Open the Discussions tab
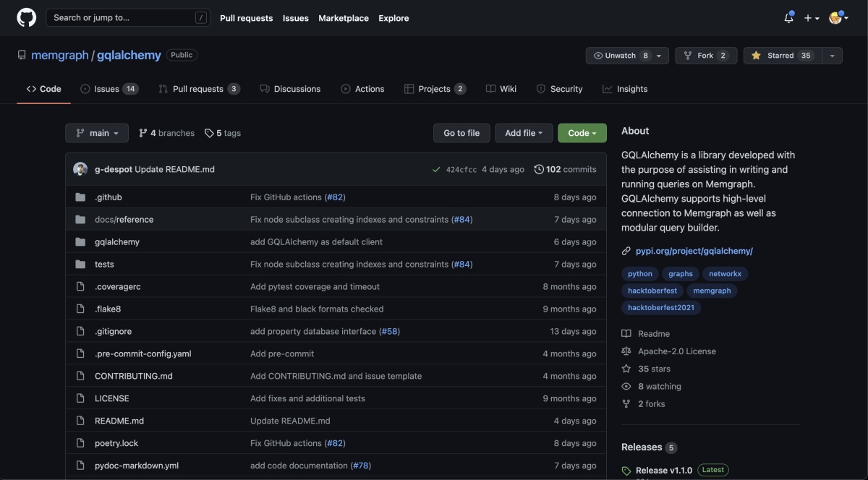868x480 pixels. tap(290, 89)
